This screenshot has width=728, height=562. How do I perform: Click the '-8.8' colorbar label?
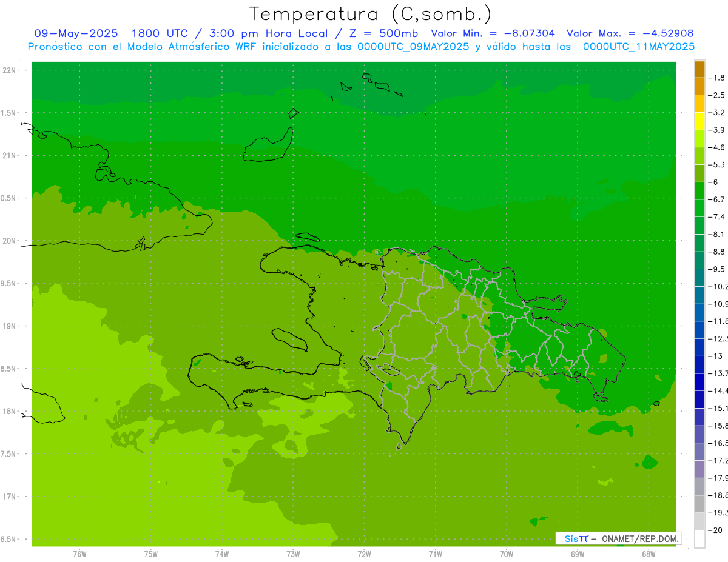pyautogui.click(x=716, y=252)
